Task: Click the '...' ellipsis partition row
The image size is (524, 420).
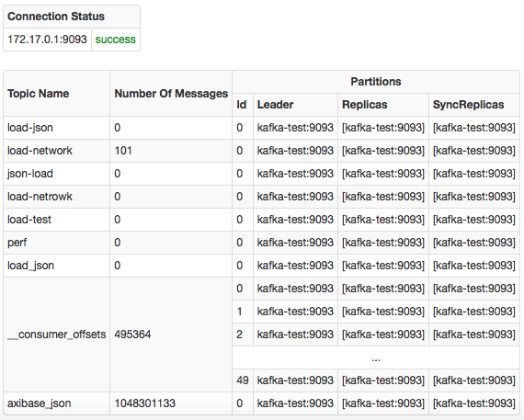Action: point(376,358)
